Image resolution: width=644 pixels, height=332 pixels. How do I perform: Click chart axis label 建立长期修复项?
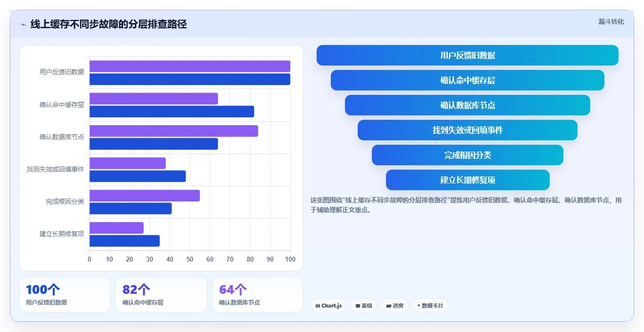(x=62, y=234)
